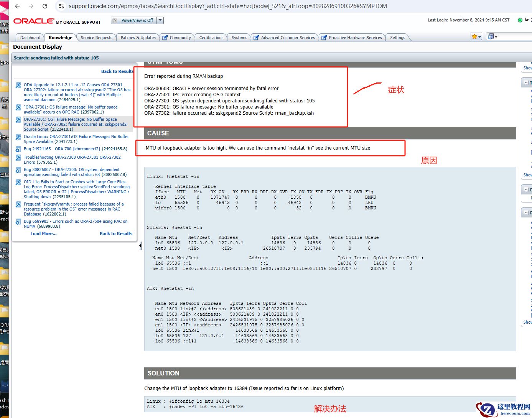Image resolution: width=532 pixels, height=418 pixels.
Task: Go to the Patches & Updates tab
Action: coord(138,38)
